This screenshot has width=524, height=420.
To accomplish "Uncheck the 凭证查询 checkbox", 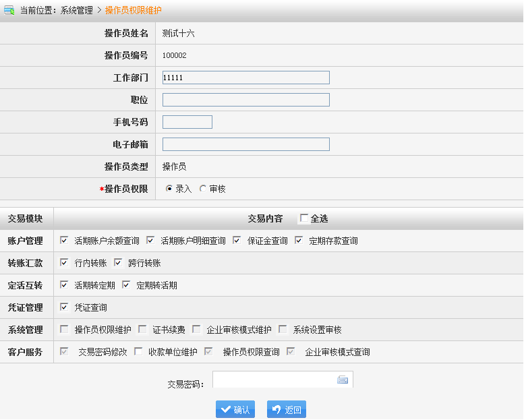I will [64, 307].
